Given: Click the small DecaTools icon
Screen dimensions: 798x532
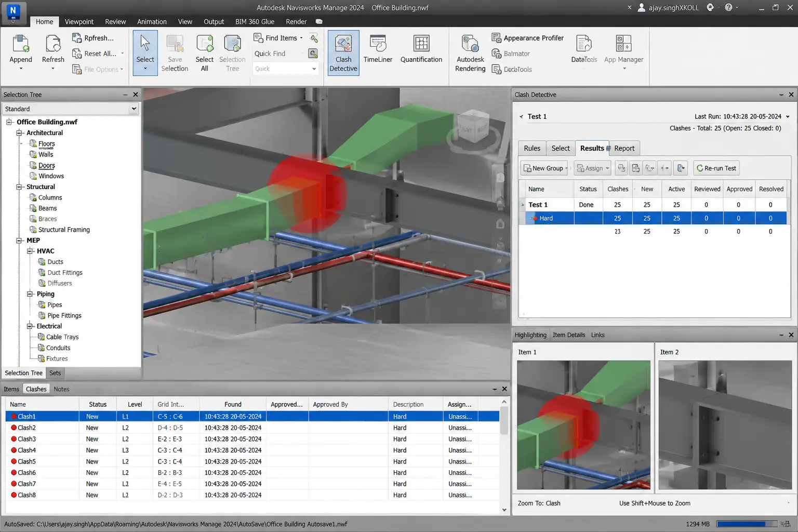Looking at the screenshot, I should point(496,69).
